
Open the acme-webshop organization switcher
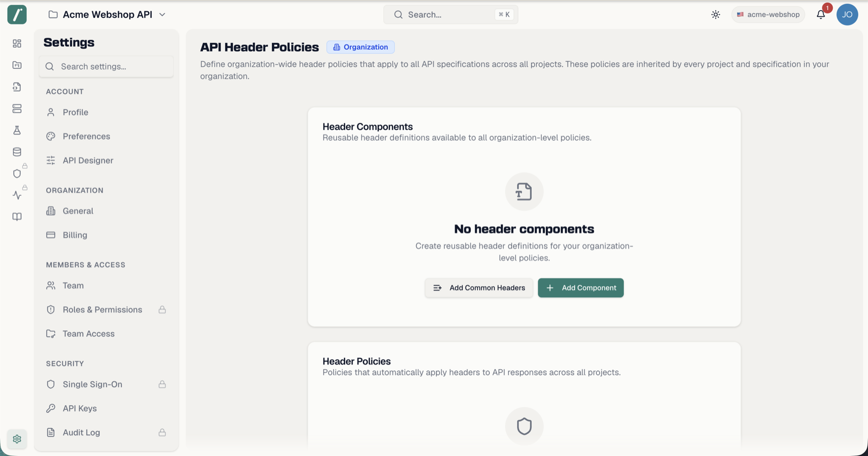(768, 15)
